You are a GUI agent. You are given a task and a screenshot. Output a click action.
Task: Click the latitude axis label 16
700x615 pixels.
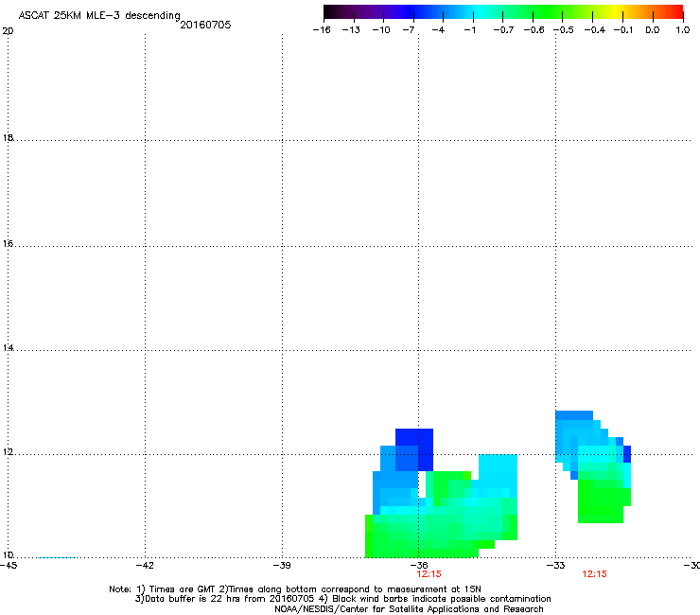[8, 243]
